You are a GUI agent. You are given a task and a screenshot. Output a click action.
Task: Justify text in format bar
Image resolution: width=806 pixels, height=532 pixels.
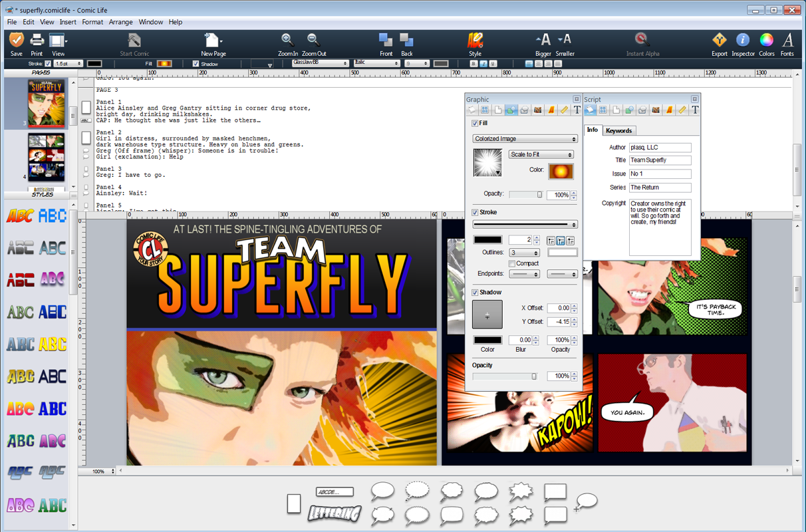pos(557,64)
